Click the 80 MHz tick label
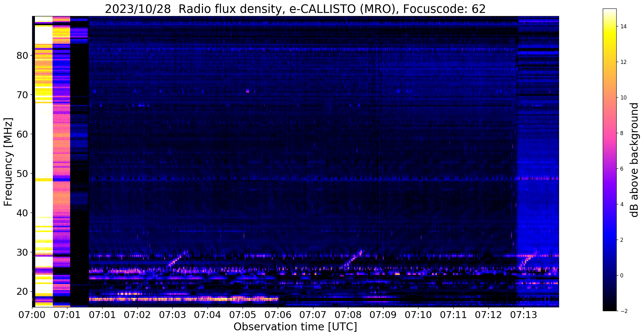 [22, 56]
